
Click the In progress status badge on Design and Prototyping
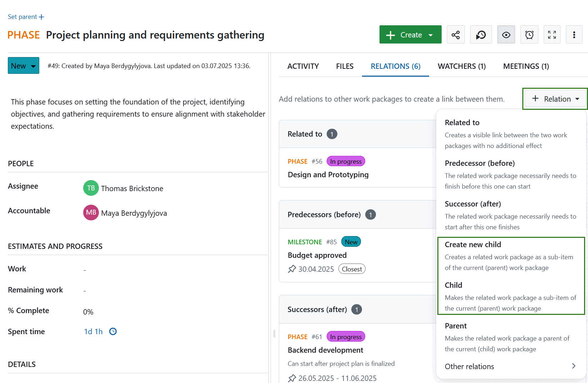(x=345, y=161)
